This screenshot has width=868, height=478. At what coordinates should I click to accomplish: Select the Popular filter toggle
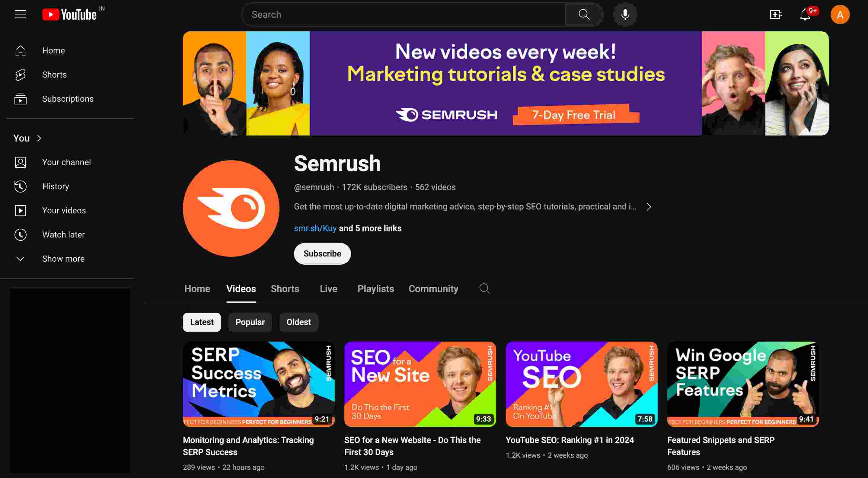click(250, 322)
